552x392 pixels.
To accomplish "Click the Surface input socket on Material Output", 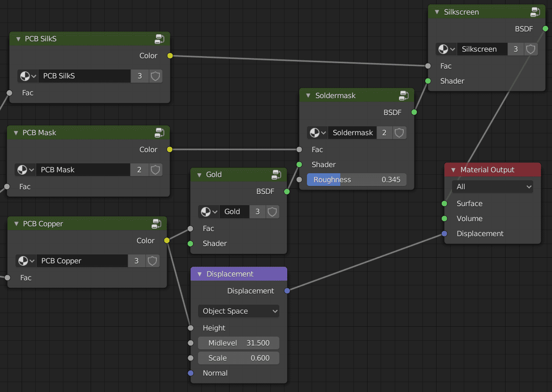I will click(x=444, y=204).
